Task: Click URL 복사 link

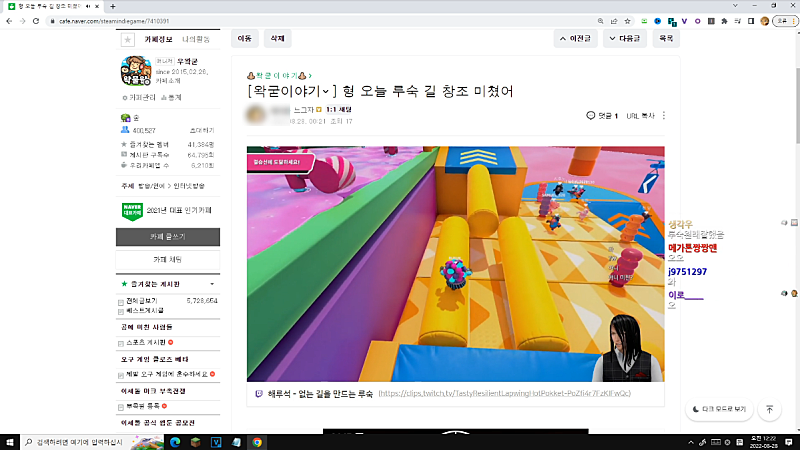Action: coord(640,116)
